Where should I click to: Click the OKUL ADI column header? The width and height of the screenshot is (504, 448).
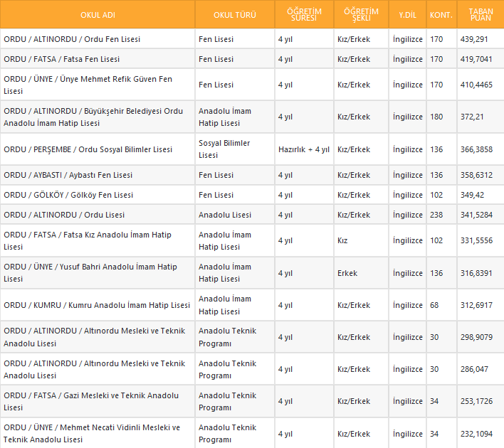98,15
